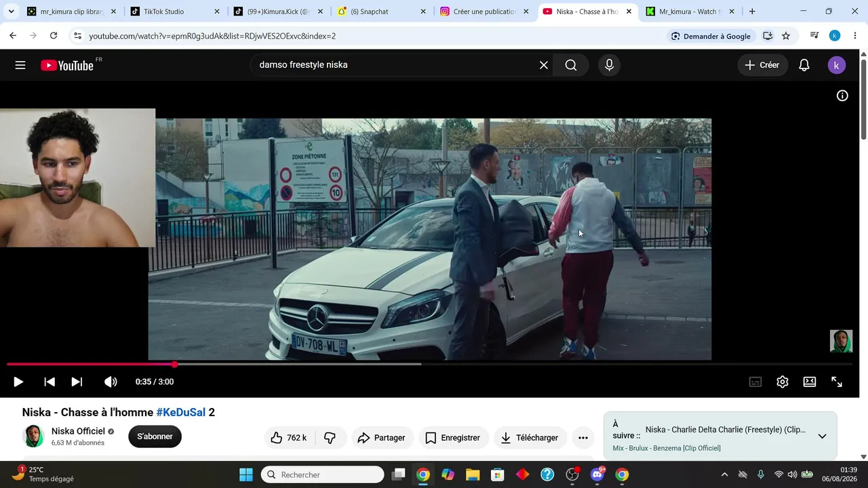Bookmark this page with the star

(786, 36)
